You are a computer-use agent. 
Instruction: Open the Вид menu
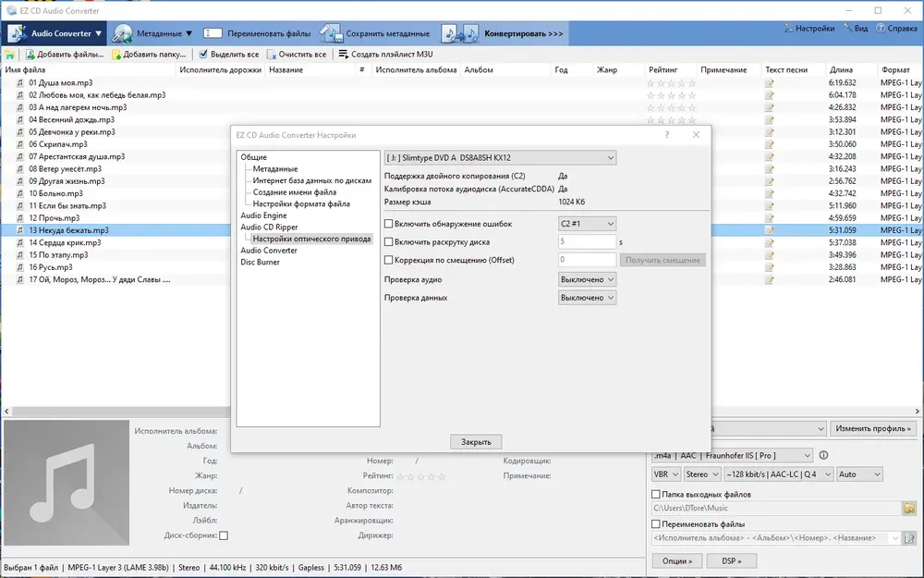[x=856, y=29]
